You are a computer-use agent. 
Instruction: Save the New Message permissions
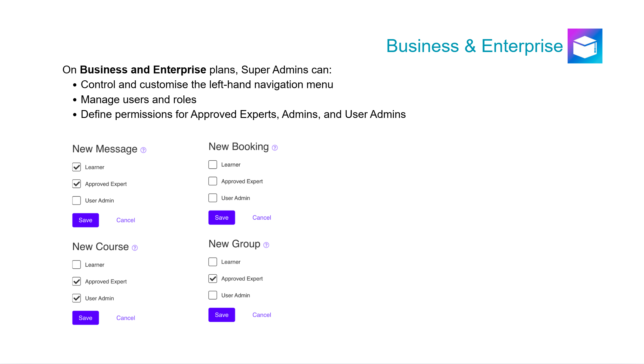[x=86, y=220]
